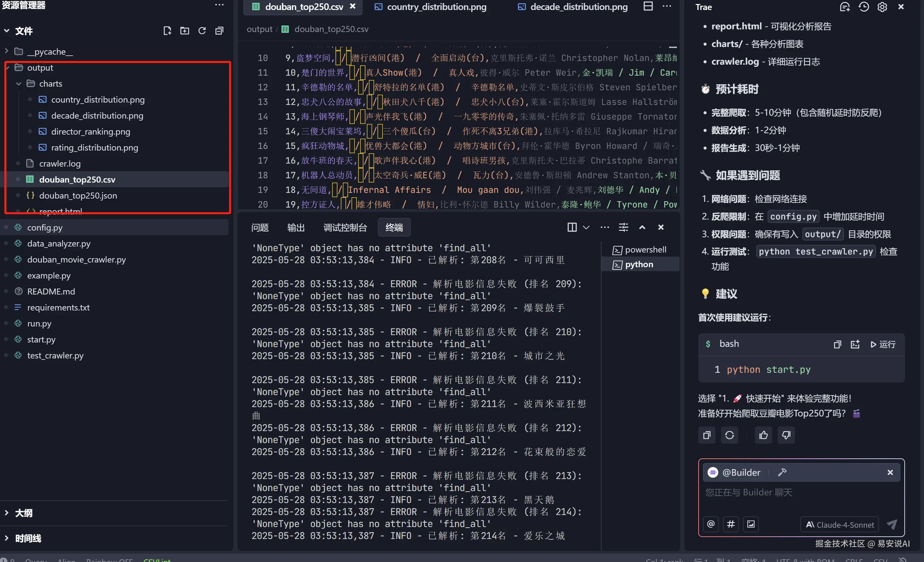Maximize terminal panel with up chevron
The width and height of the screenshot is (924, 562).
pyautogui.click(x=642, y=228)
